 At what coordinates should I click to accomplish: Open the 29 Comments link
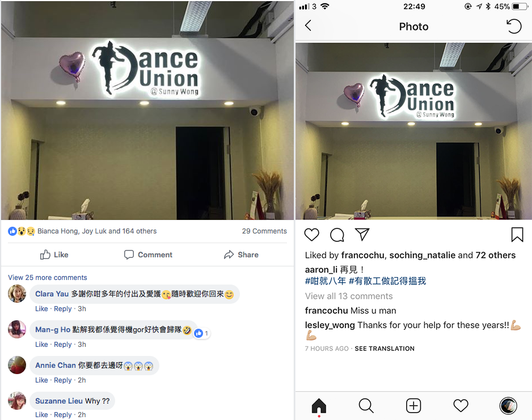click(264, 231)
